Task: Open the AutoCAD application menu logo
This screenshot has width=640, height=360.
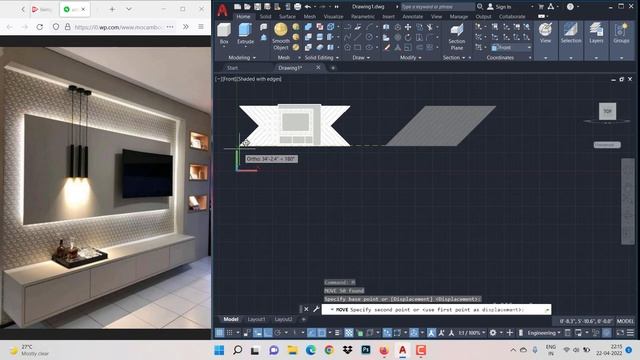Action: point(222,10)
